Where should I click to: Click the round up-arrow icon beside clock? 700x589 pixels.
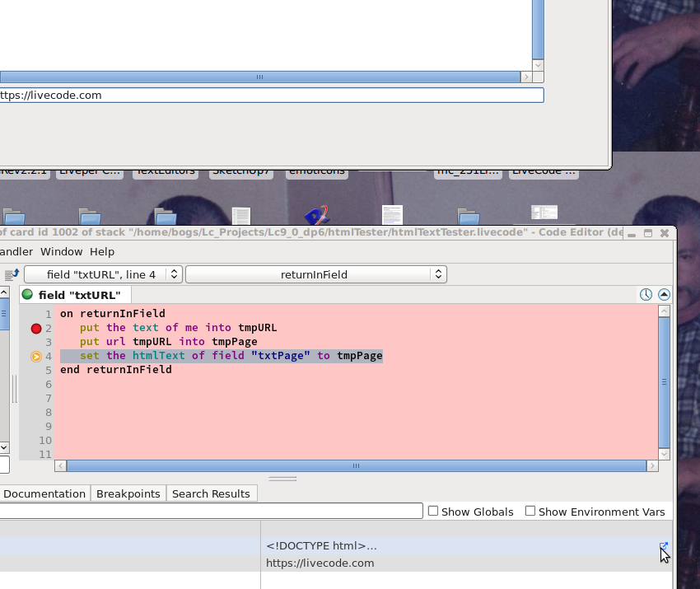(664, 295)
